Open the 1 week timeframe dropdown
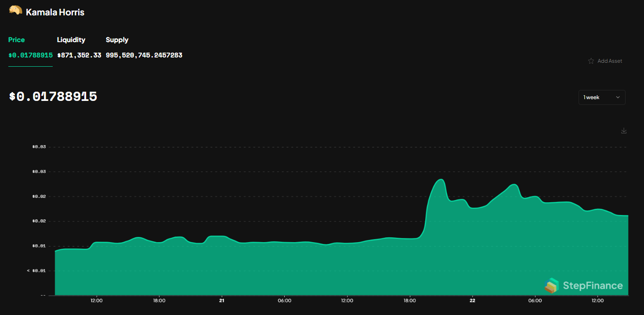 [x=602, y=97]
